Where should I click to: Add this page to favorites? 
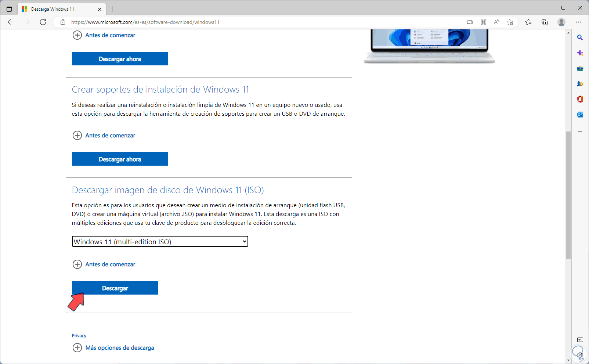pos(510,22)
